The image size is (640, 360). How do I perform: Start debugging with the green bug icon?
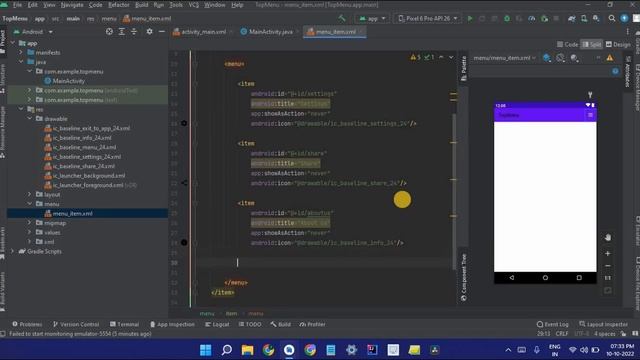coord(507,18)
